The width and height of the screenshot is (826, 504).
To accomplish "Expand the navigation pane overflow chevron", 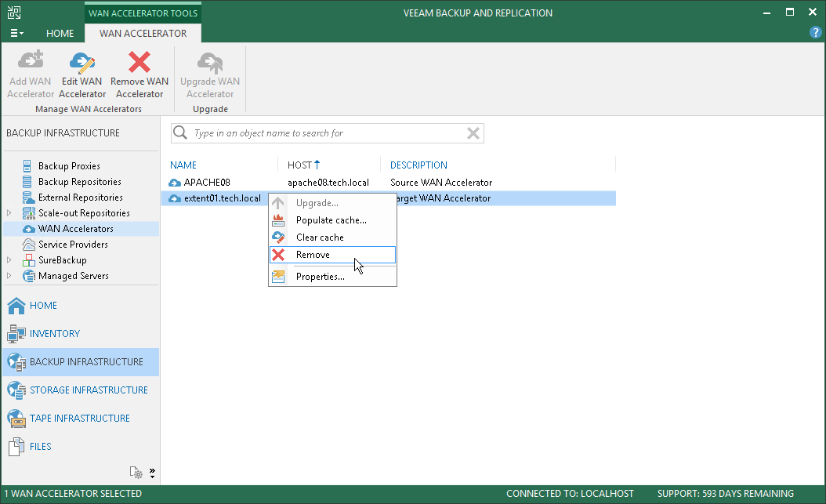I will 152,473.
